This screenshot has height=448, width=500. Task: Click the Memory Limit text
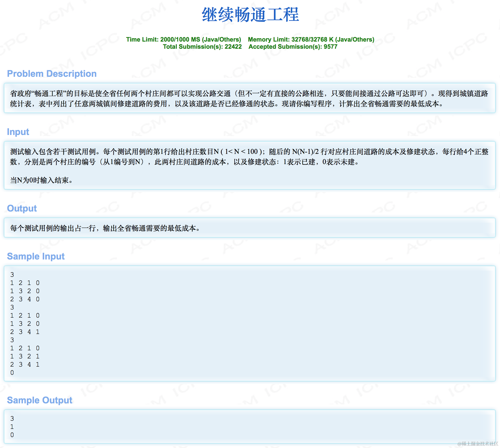(311, 40)
